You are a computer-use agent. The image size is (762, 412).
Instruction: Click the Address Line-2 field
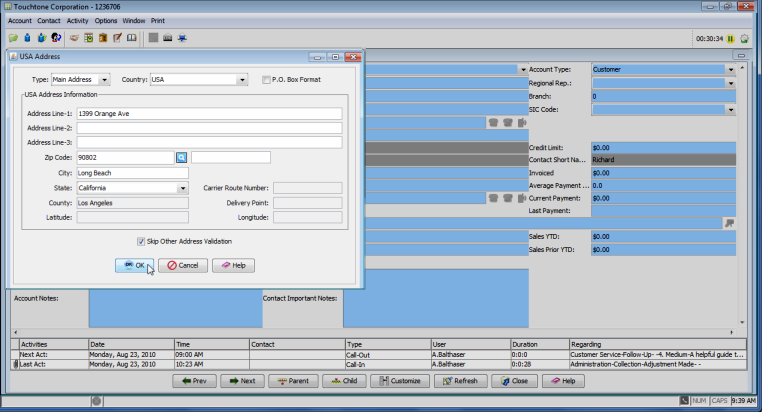(x=209, y=128)
